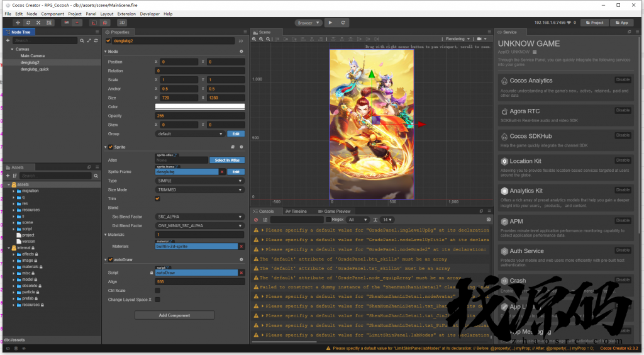Open Sprite component gear settings
Image resolution: width=644 pixels, height=355 pixels.
click(x=241, y=147)
